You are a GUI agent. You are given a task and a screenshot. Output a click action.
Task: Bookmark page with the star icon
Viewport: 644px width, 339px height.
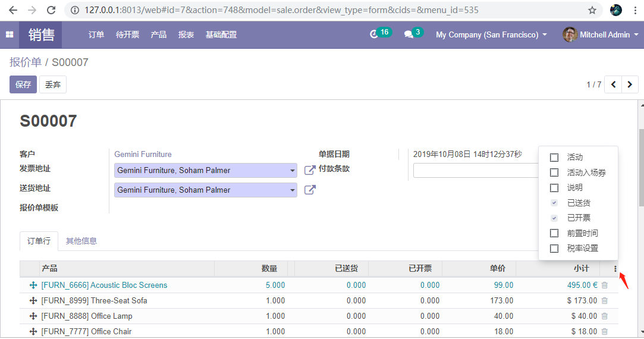[x=592, y=10]
